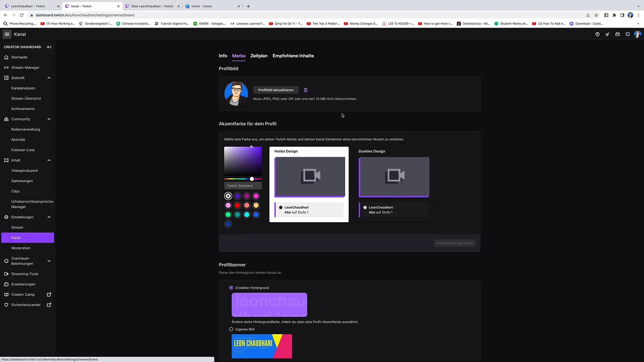Click the Twitch Standard color input field

(x=243, y=186)
